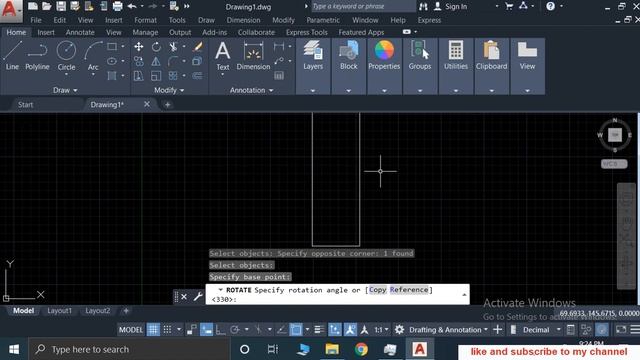Screen dimensions: 640x360
Task: Open the Properties color wheel panel
Action: [x=384, y=55]
